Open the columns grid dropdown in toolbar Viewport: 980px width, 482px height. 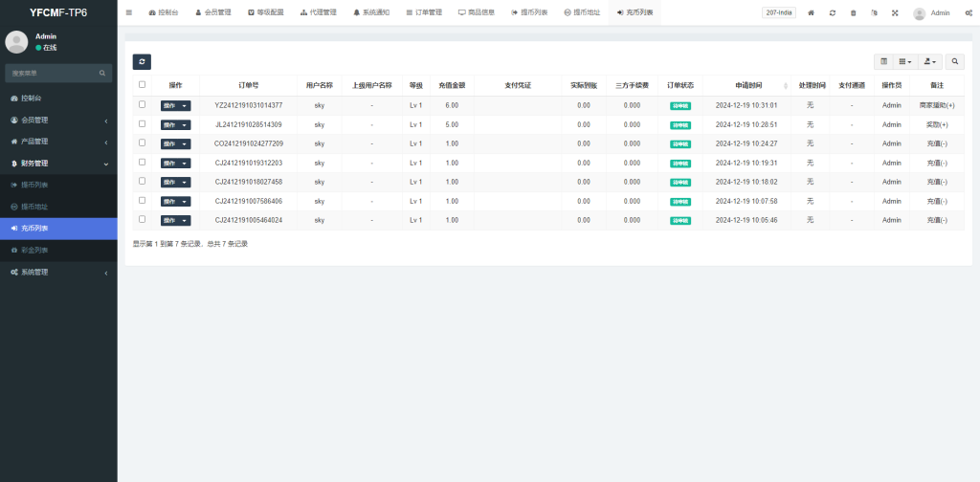pyautogui.click(x=904, y=61)
